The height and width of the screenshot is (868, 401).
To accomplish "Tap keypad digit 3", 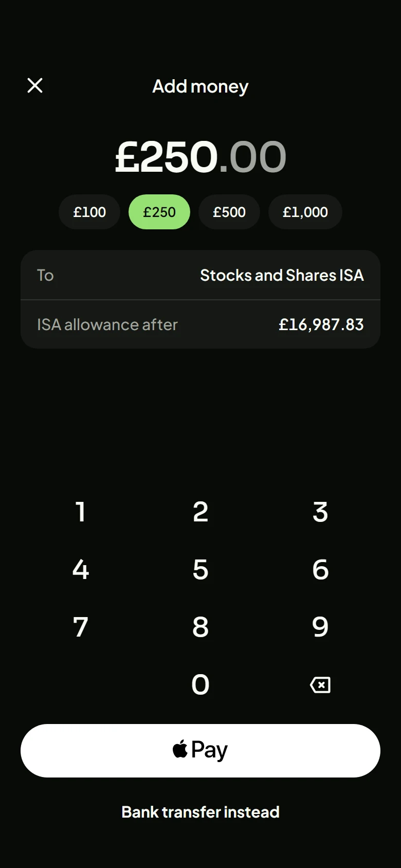I will [x=320, y=512].
